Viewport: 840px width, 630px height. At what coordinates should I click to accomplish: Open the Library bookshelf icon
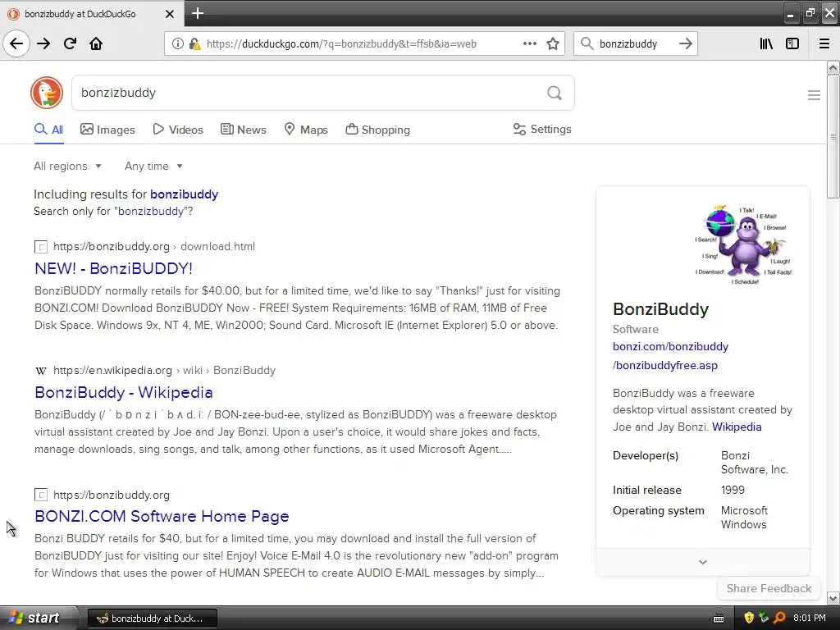point(766,43)
